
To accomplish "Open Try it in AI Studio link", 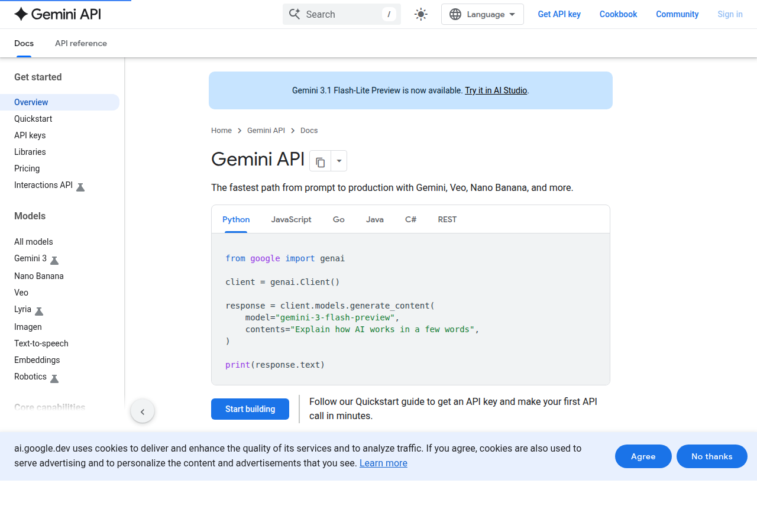I will (x=496, y=90).
